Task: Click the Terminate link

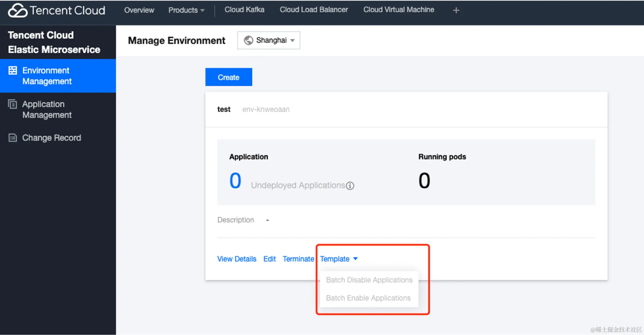Action: (x=298, y=259)
